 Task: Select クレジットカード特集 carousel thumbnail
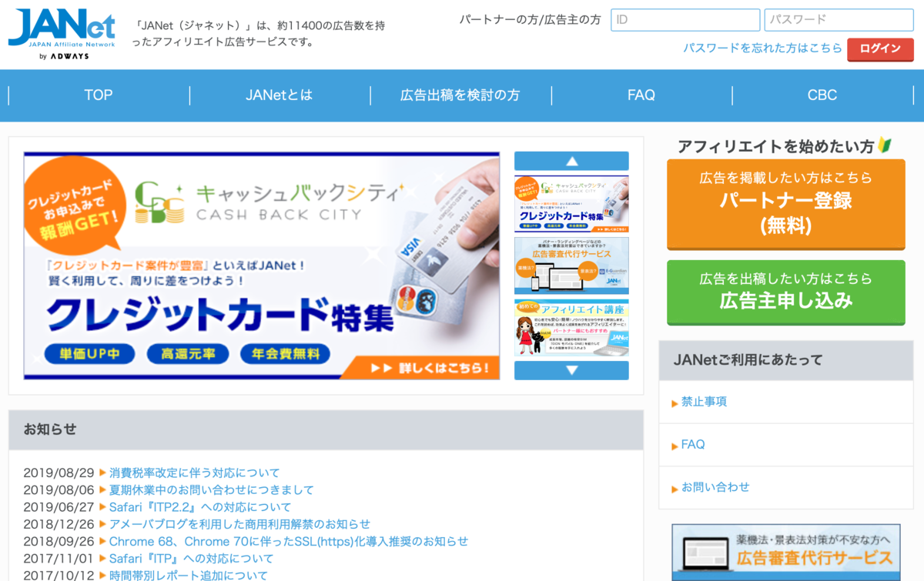[x=571, y=204]
